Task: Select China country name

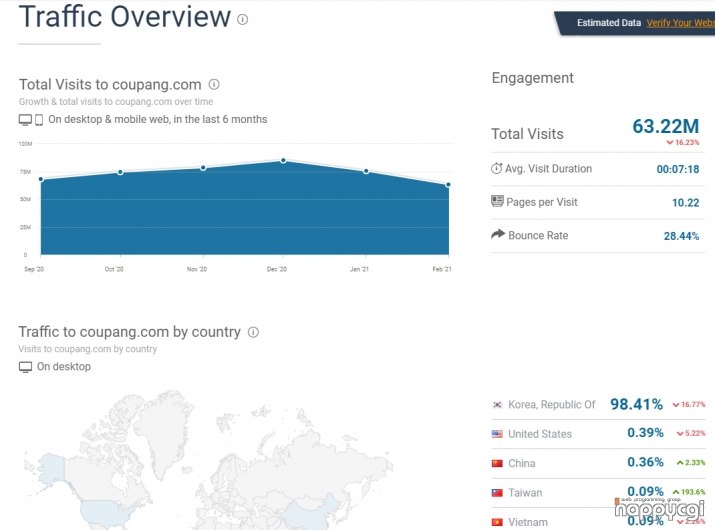Action: point(522,463)
